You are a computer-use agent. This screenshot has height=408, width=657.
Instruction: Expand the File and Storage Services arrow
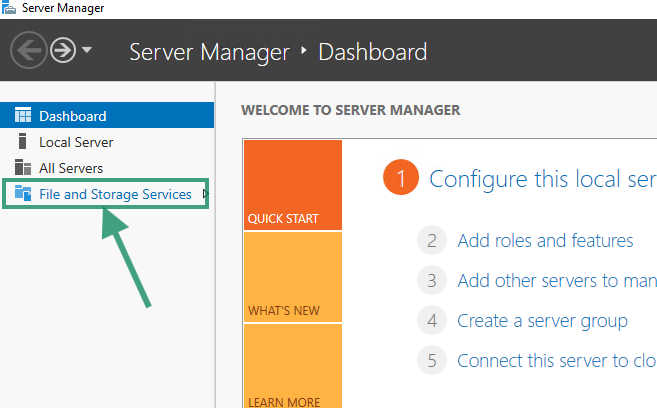(205, 194)
